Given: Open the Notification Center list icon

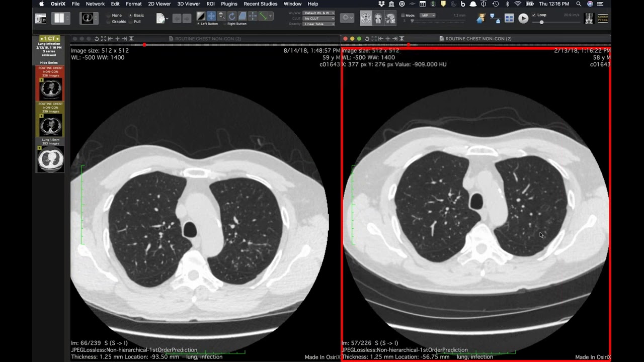Looking at the screenshot, I should [600, 4].
